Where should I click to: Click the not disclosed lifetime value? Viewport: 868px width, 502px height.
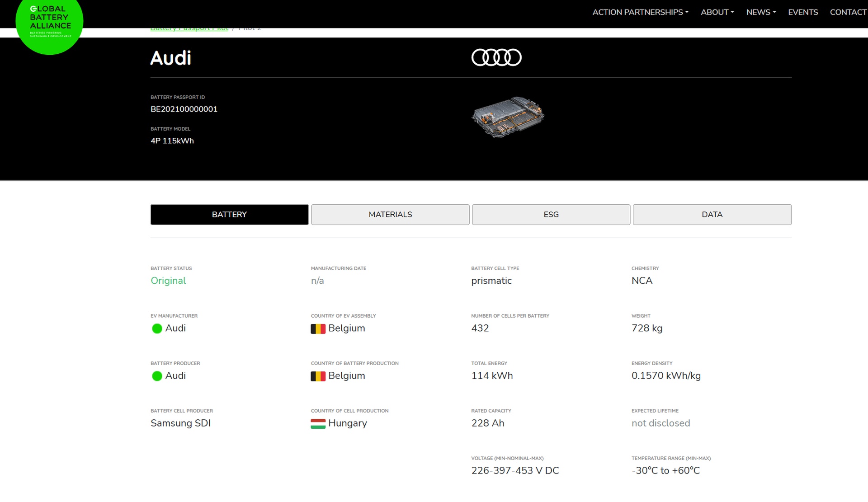click(x=661, y=423)
